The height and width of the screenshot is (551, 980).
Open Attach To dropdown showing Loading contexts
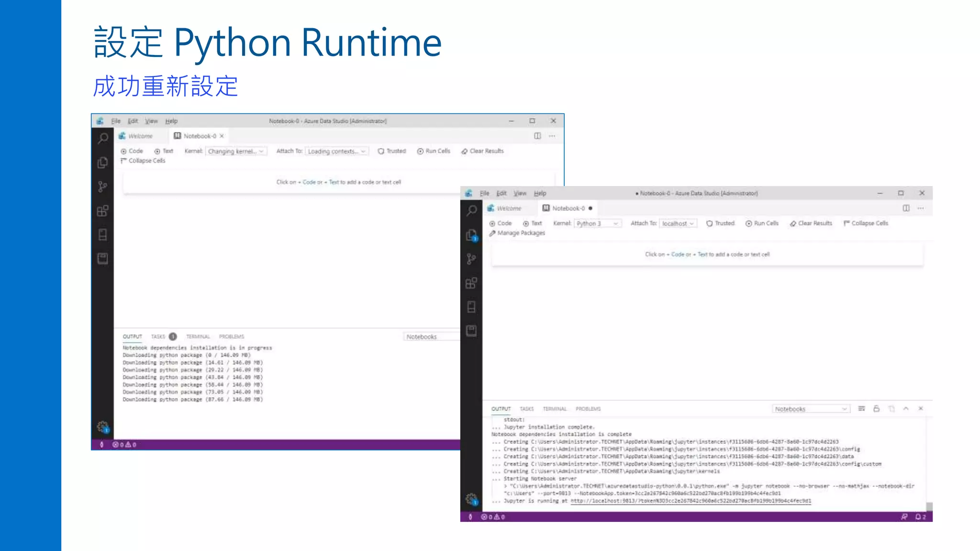click(x=336, y=151)
